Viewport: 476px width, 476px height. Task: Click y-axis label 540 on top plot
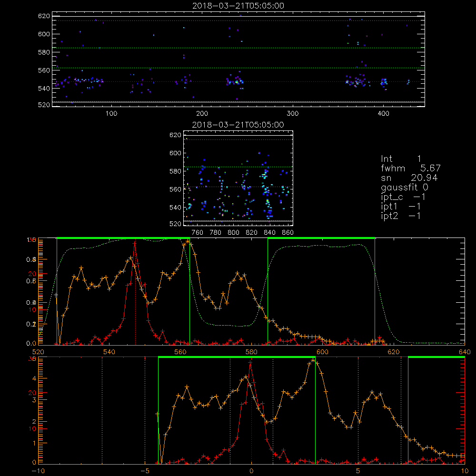pyautogui.click(x=44, y=89)
